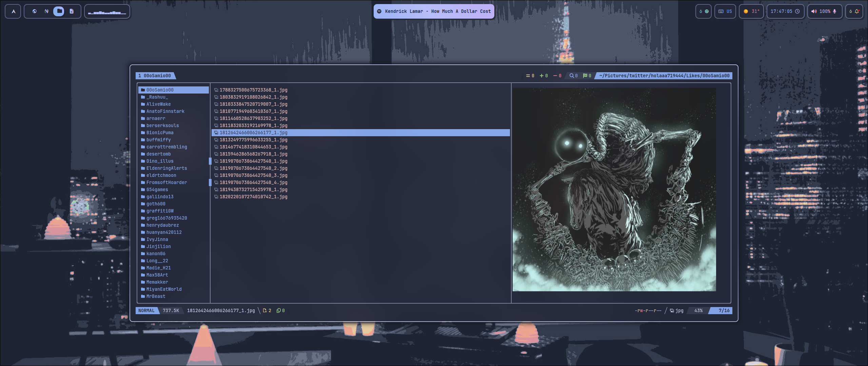This screenshot has width=868, height=366.
Task: Click the flag counter icon in the yazi header
Action: tap(585, 76)
